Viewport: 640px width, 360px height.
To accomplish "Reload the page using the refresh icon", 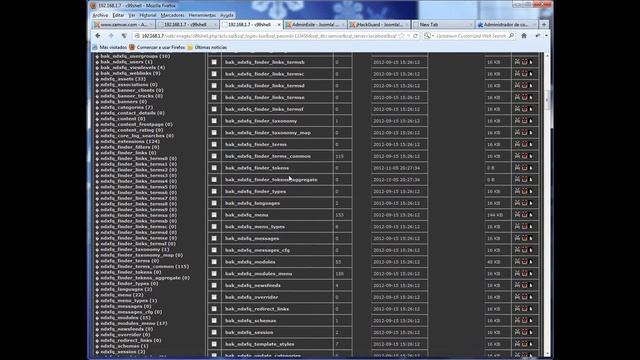I will tap(416, 36).
